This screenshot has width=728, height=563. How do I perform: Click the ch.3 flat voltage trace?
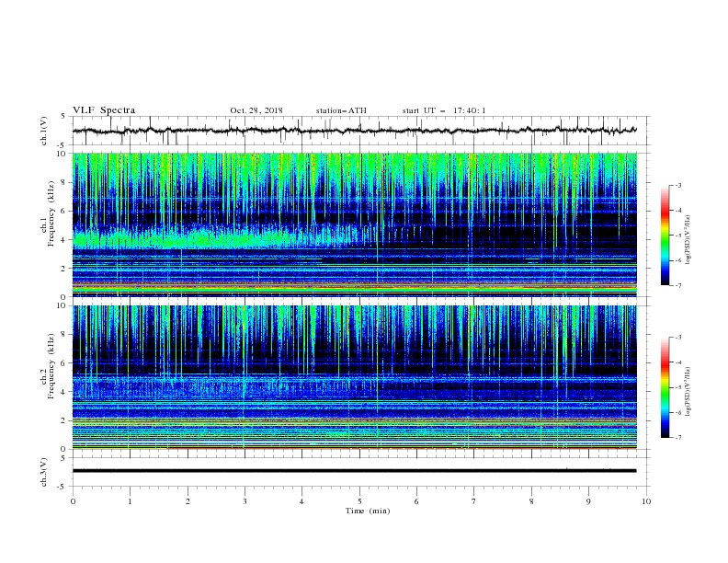tap(355, 471)
